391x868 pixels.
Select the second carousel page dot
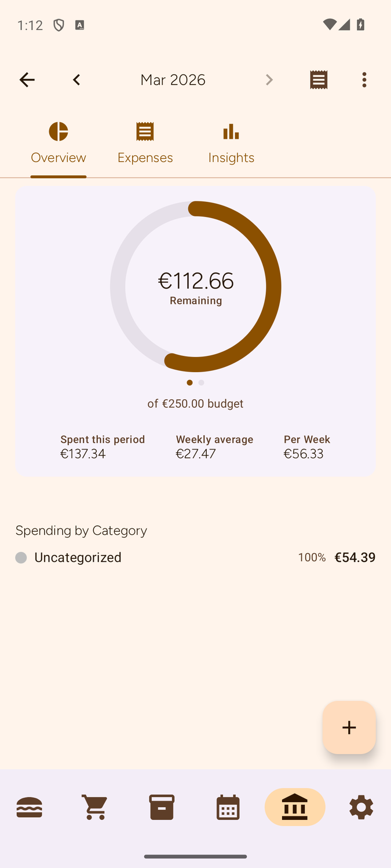(x=201, y=382)
